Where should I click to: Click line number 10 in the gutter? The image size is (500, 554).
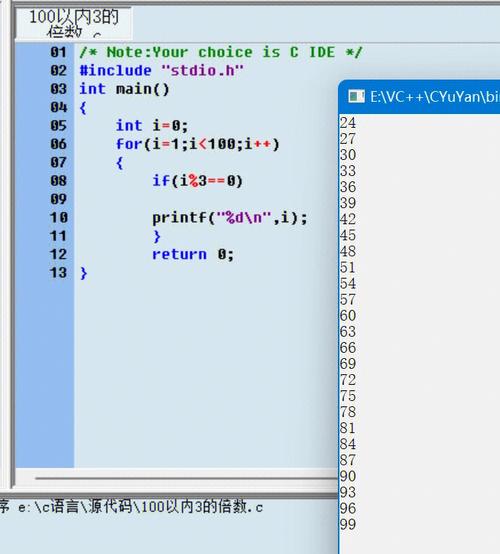[x=58, y=218]
